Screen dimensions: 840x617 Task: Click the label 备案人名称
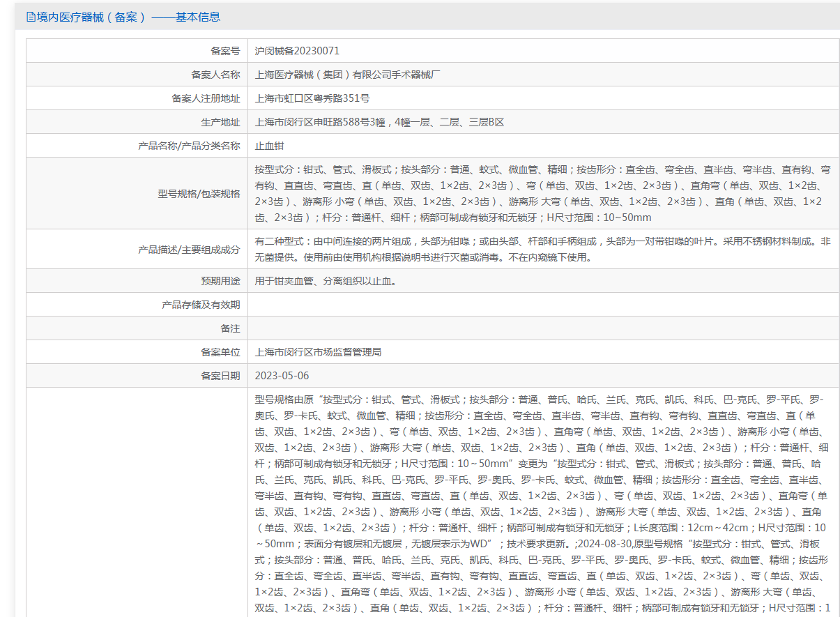click(x=215, y=75)
